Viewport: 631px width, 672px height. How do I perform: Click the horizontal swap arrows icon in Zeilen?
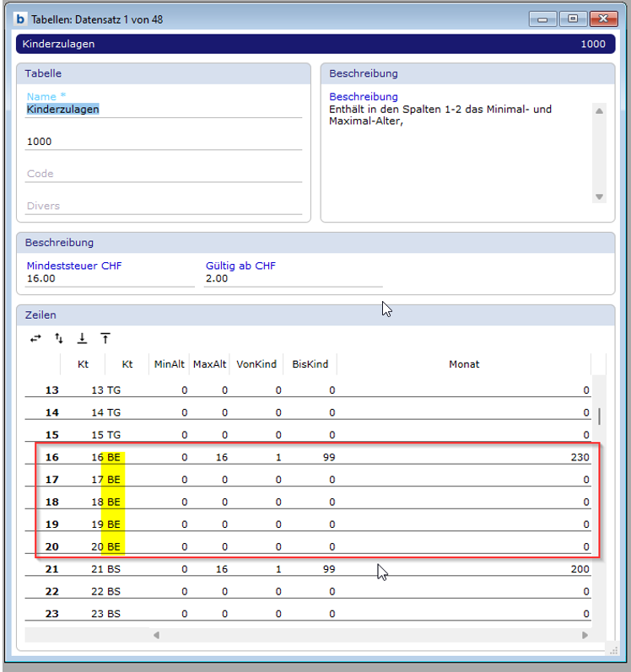click(x=35, y=338)
